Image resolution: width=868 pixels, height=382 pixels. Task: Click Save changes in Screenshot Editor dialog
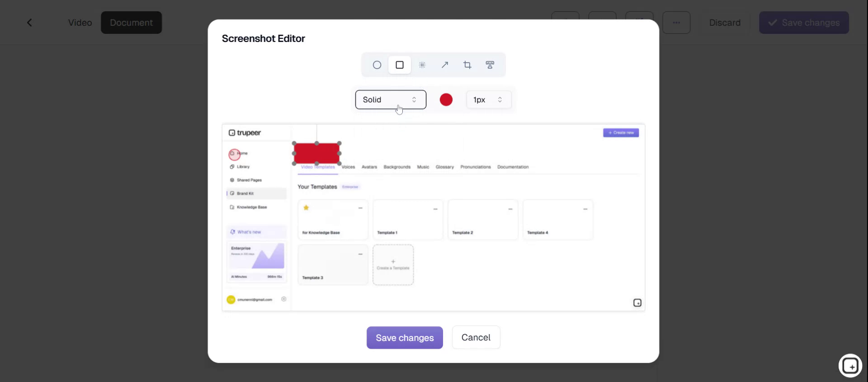coord(405,338)
